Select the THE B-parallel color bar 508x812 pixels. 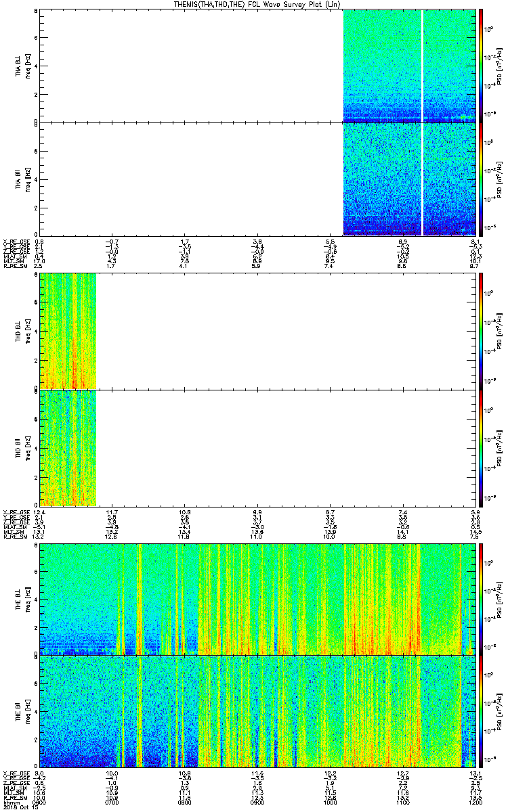pyautogui.click(x=482, y=711)
